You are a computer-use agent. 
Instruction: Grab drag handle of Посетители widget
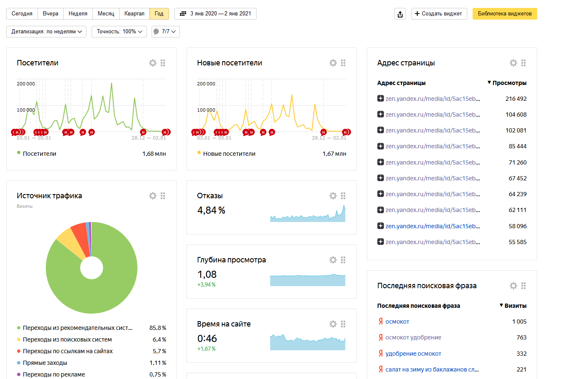[163, 63]
